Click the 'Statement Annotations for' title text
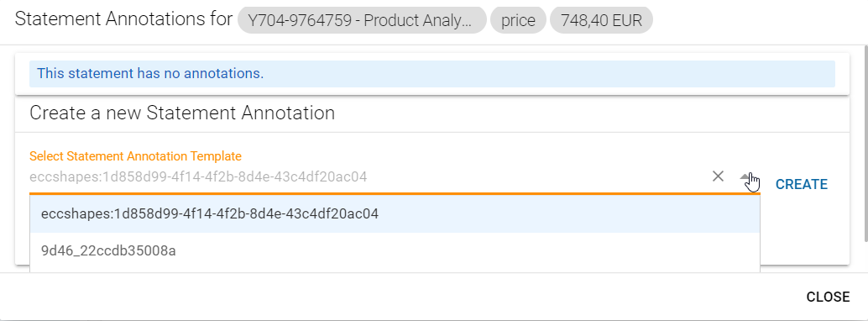Image resolution: width=868 pixels, height=321 pixels. 124,19
